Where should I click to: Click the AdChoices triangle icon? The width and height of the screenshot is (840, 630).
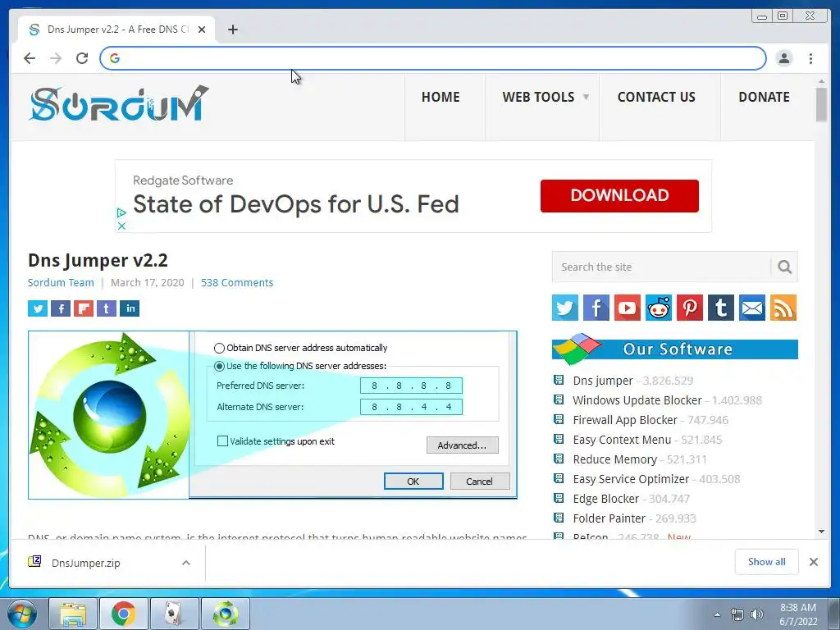[121, 212]
